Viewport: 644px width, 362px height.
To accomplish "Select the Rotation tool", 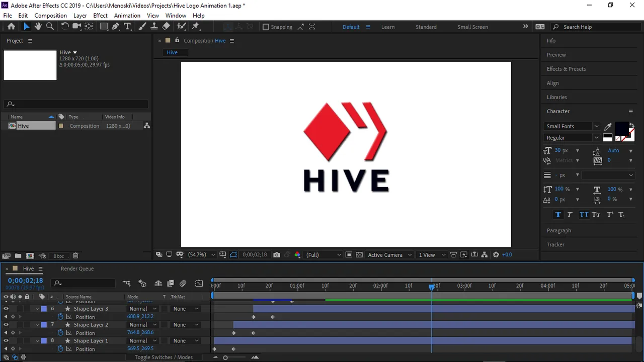I will pyautogui.click(x=65, y=27).
